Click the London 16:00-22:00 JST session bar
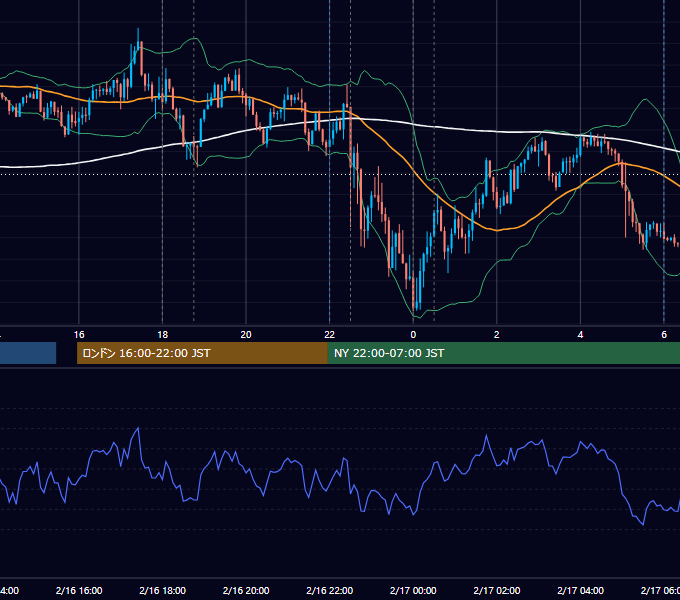This screenshot has height=600, width=680. (x=202, y=353)
